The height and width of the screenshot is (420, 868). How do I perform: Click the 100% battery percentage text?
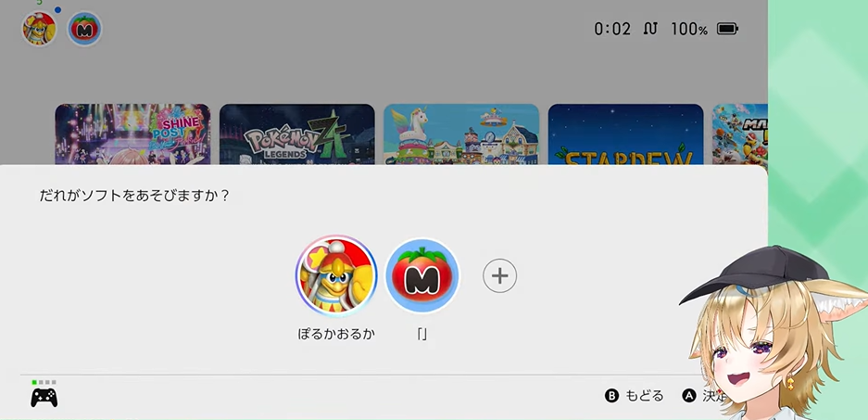tap(689, 29)
